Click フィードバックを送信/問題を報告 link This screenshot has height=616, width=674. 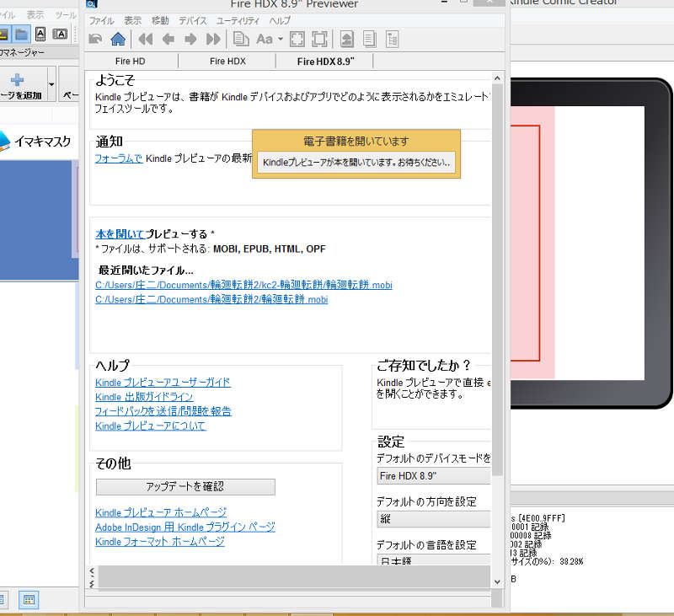pos(163,411)
